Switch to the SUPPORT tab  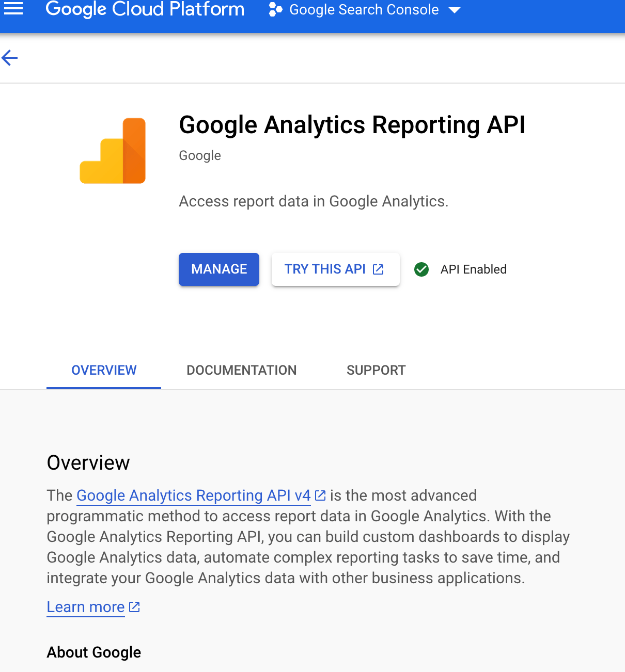pos(376,370)
